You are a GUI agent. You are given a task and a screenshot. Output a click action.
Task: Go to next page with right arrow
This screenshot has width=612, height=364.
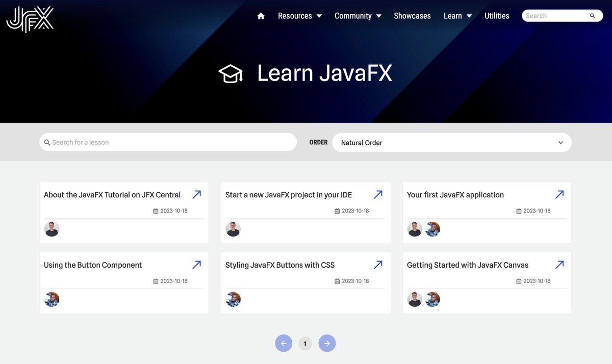pyautogui.click(x=327, y=343)
